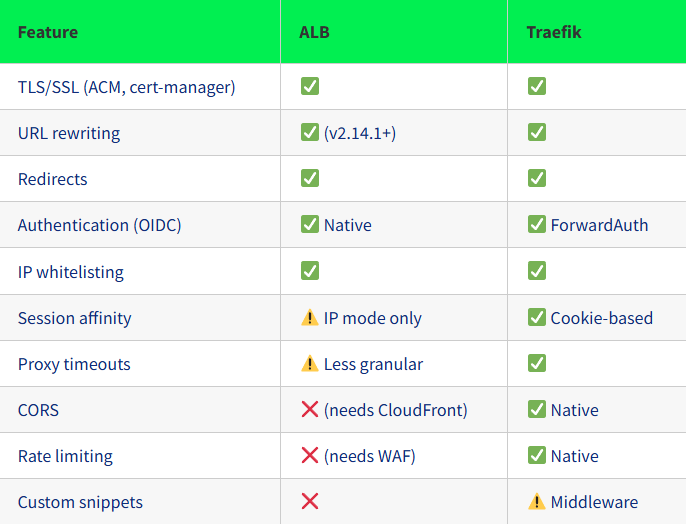Click the ALB Proxy timeouts warning icon
The width and height of the screenshot is (686, 524).
pyautogui.click(x=310, y=364)
